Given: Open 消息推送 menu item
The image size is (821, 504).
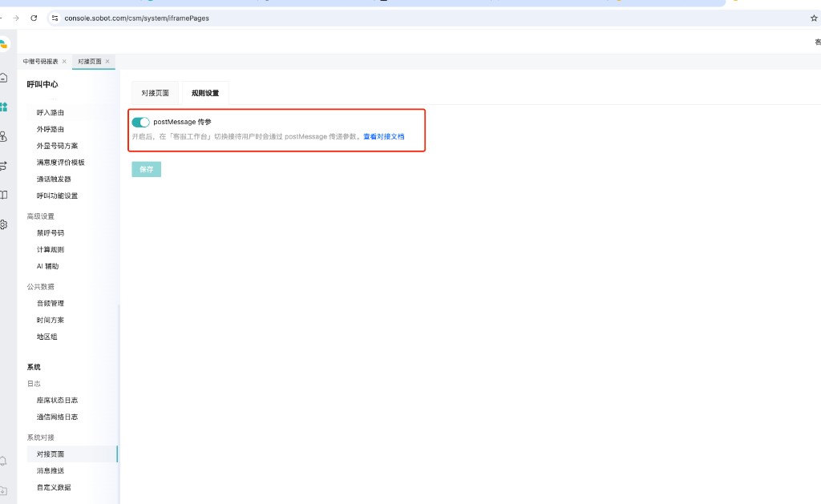Looking at the screenshot, I should tap(51, 471).
